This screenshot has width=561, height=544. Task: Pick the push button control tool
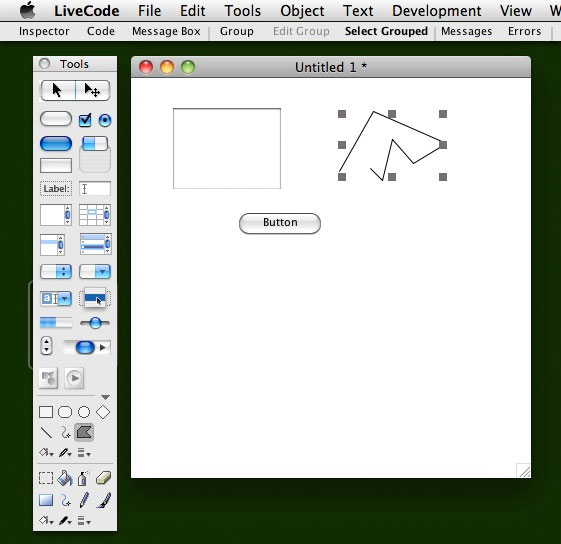(x=56, y=119)
